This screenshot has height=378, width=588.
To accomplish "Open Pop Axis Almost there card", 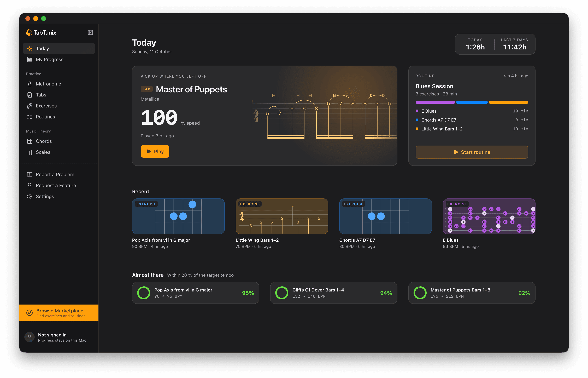I will coord(195,293).
